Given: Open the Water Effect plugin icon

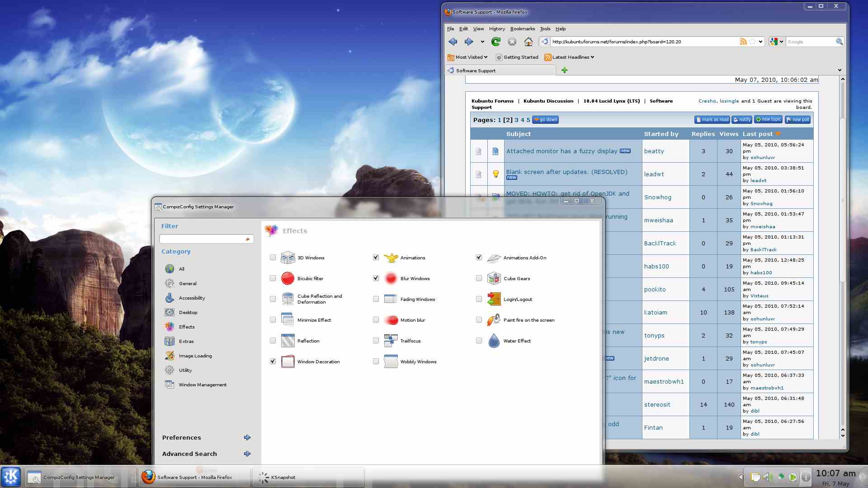Looking at the screenshot, I should coord(494,341).
